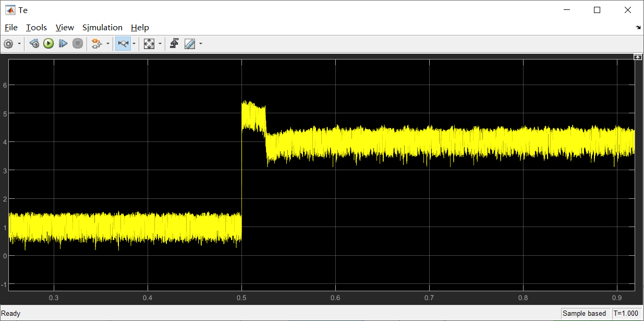Toggle the Zoom X magnifier tool
The height and width of the screenshot is (321, 644).
point(123,44)
